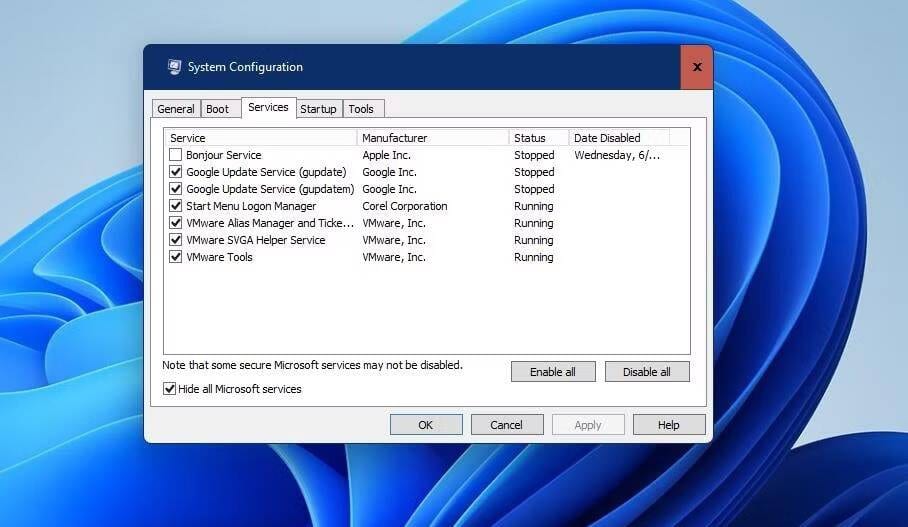Select the Services tab
Viewport: 908px width, 527px height.
point(268,107)
